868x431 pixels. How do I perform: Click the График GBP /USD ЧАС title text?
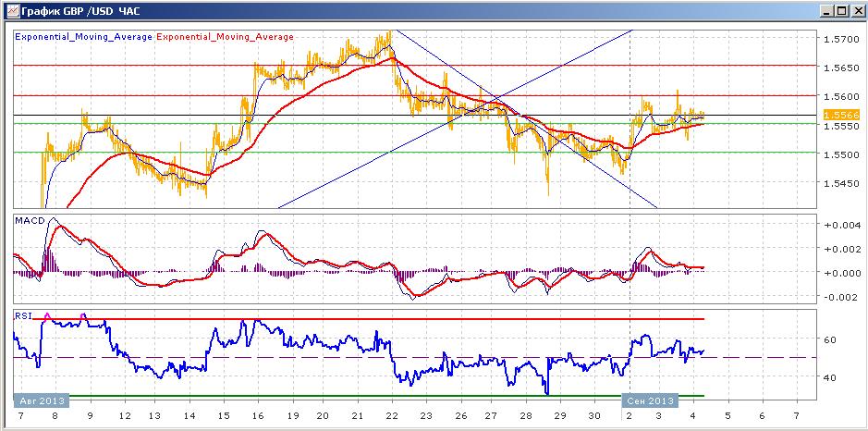80,10
